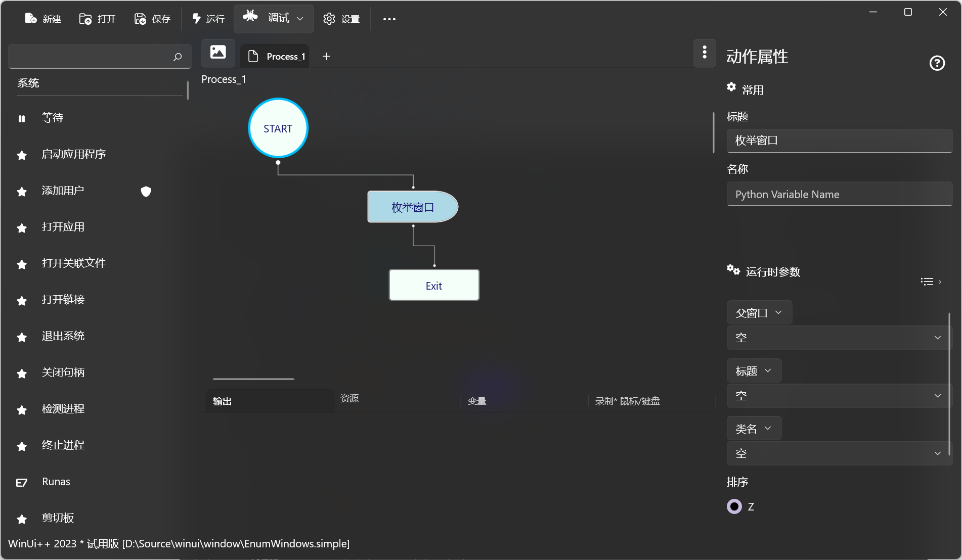Select the Z sort order radio button
Screen dimensions: 962x560
[x=734, y=506]
